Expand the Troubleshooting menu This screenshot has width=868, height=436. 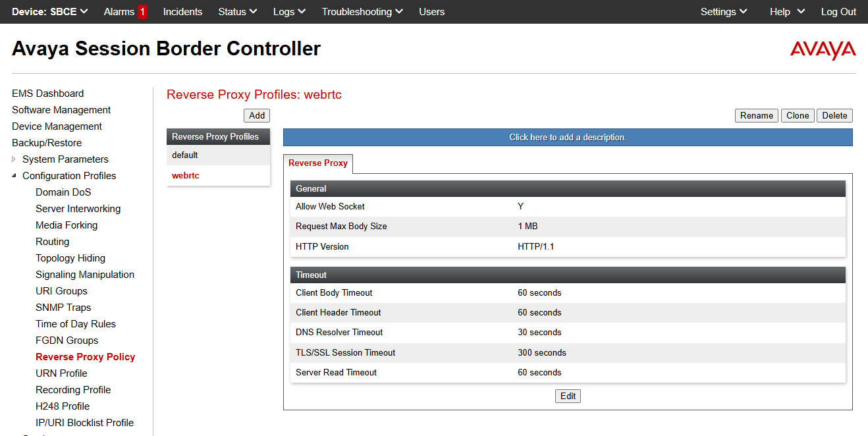pyautogui.click(x=362, y=12)
